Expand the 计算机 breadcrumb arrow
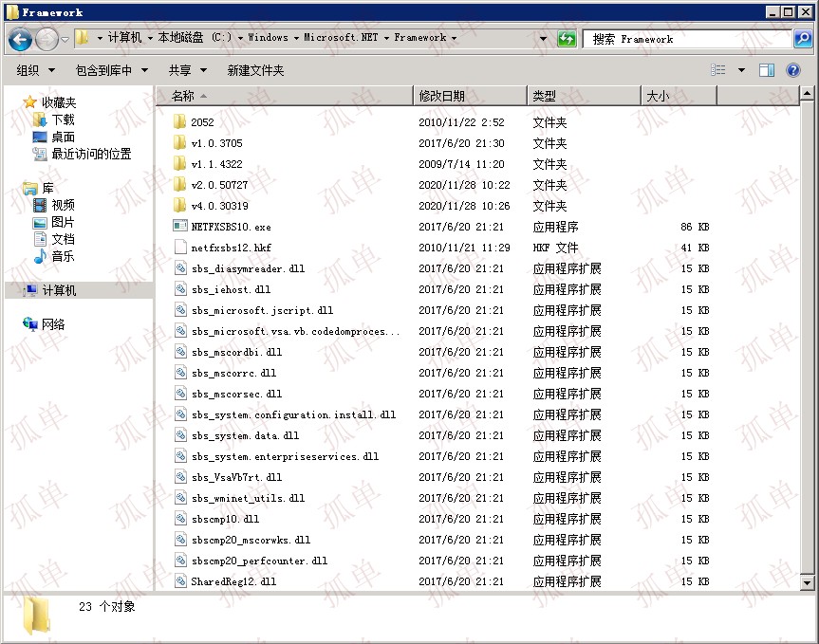The height and width of the screenshot is (644, 819). [150, 38]
